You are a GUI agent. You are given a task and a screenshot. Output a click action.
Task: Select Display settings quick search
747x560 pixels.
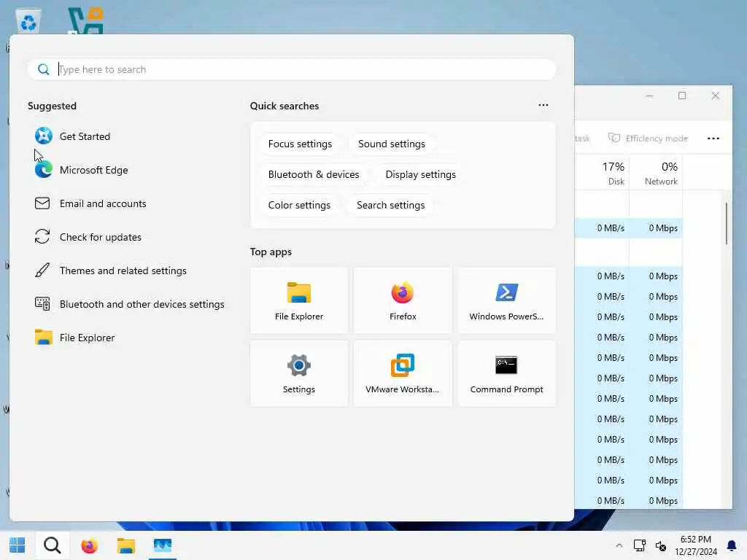421,174
